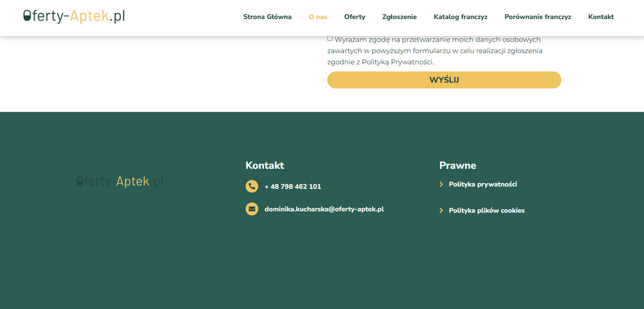Click Kontakt in the top menu
This screenshot has height=309, width=644.
pyautogui.click(x=600, y=17)
